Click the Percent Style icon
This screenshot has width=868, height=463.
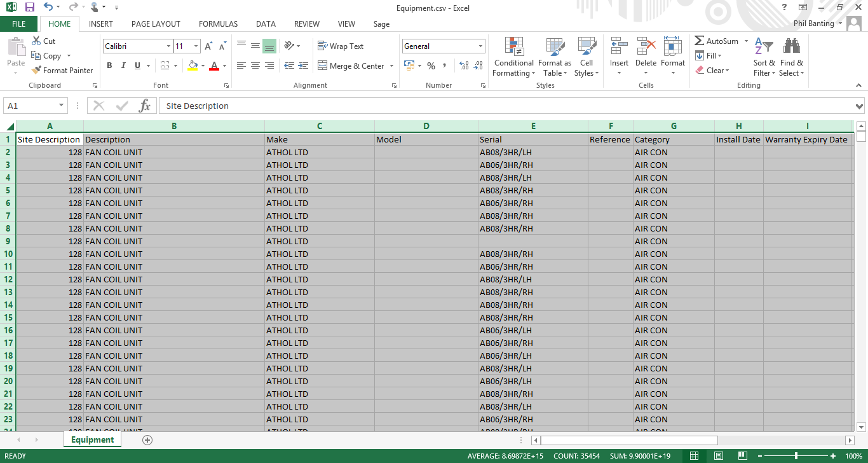431,65
